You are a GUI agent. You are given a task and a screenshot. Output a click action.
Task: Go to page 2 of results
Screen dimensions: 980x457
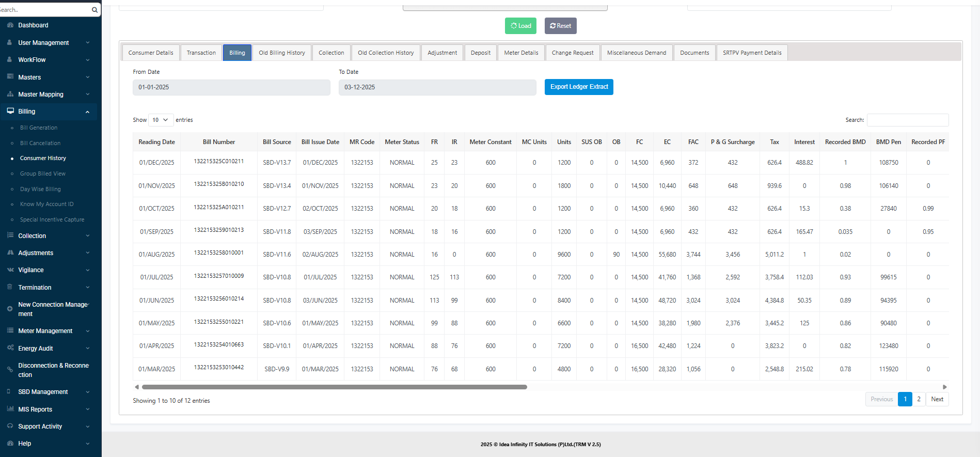[x=919, y=399]
